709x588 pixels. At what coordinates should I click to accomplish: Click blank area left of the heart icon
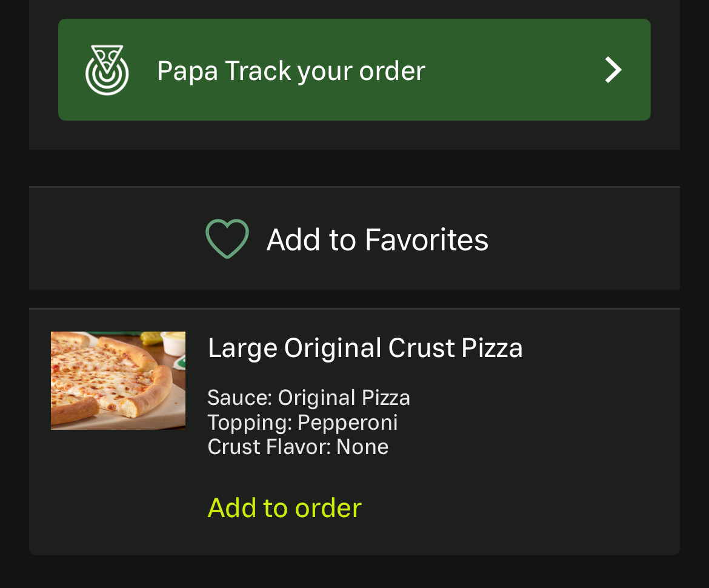tap(115, 239)
